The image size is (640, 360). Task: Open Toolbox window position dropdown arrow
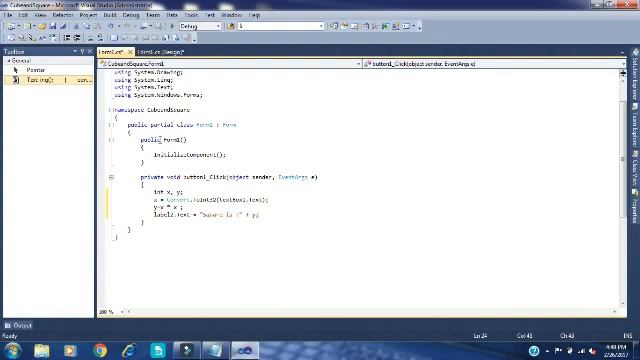click(x=75, y=51)
